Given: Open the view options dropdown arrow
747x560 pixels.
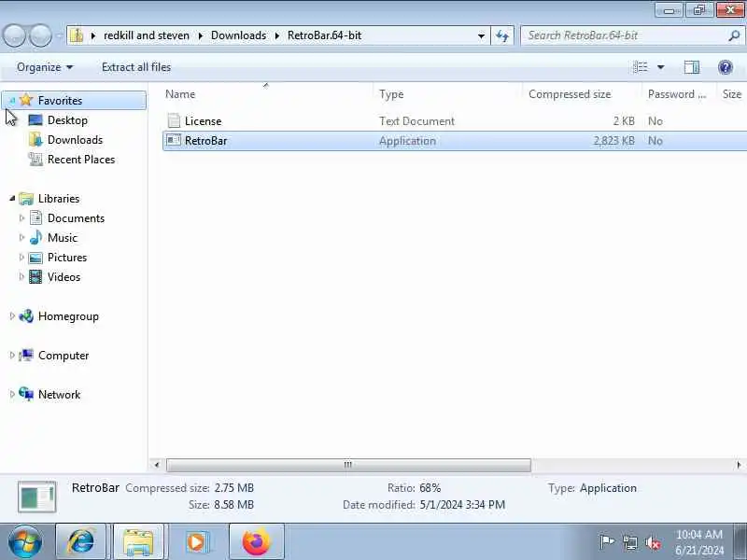Looking at the screenshot, I should click(661, 67).
